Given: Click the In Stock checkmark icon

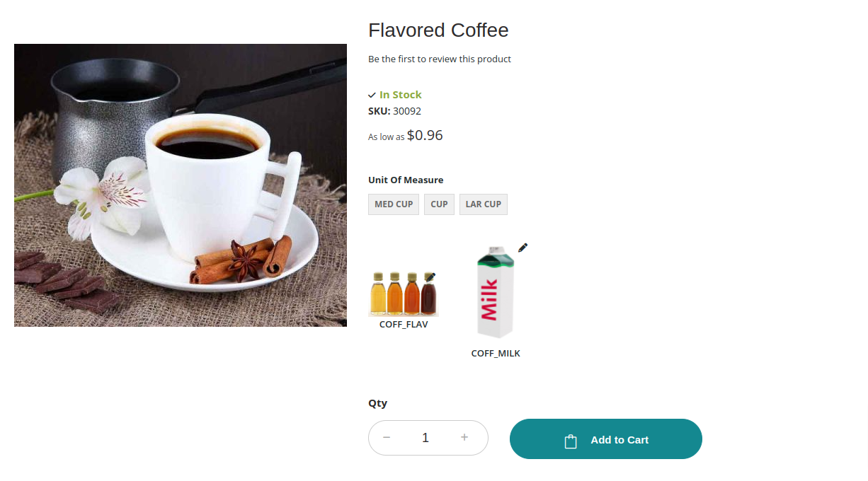Looking at the screenshot, I should click(x=372, y=95).
